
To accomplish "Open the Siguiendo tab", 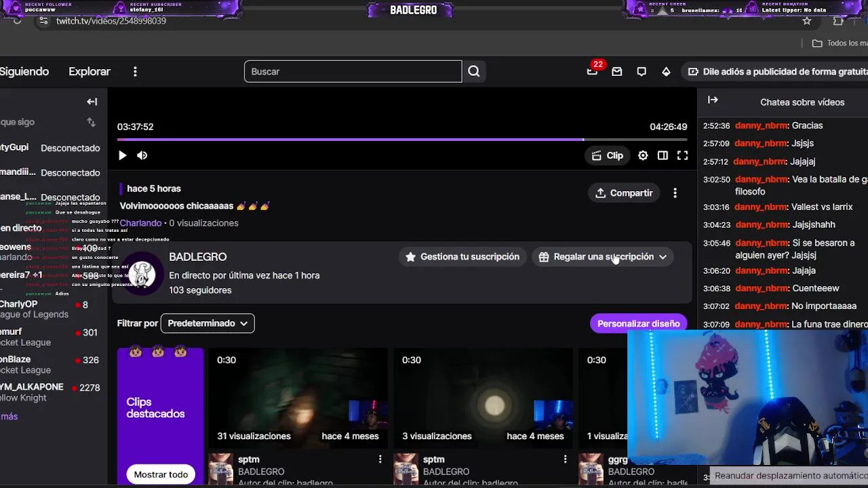I will tap(24, 71).
